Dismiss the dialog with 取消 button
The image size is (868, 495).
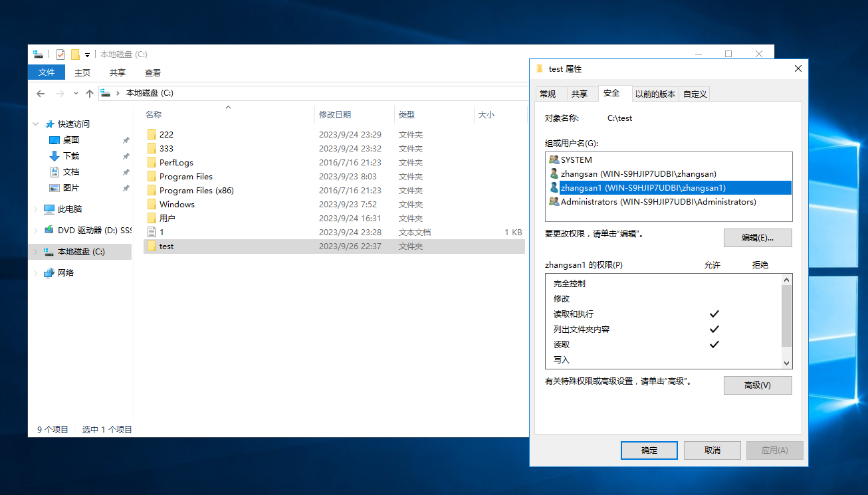712,450
